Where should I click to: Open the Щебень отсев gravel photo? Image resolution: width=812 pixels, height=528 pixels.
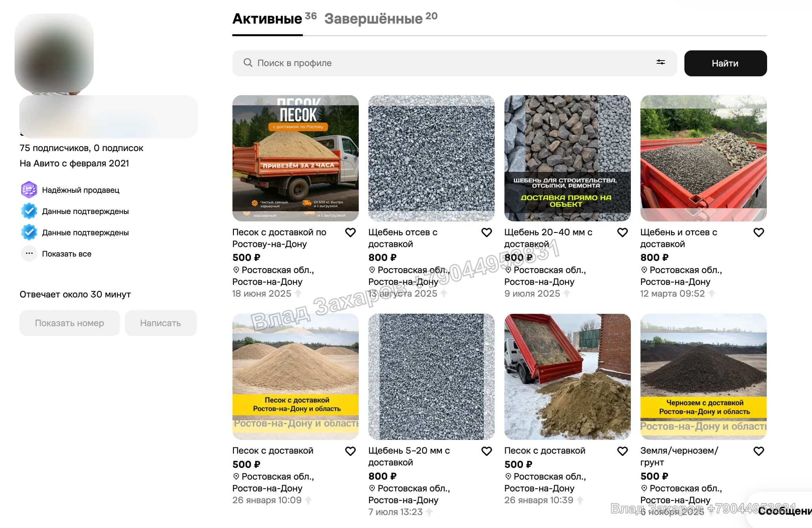tap(431, 158)
